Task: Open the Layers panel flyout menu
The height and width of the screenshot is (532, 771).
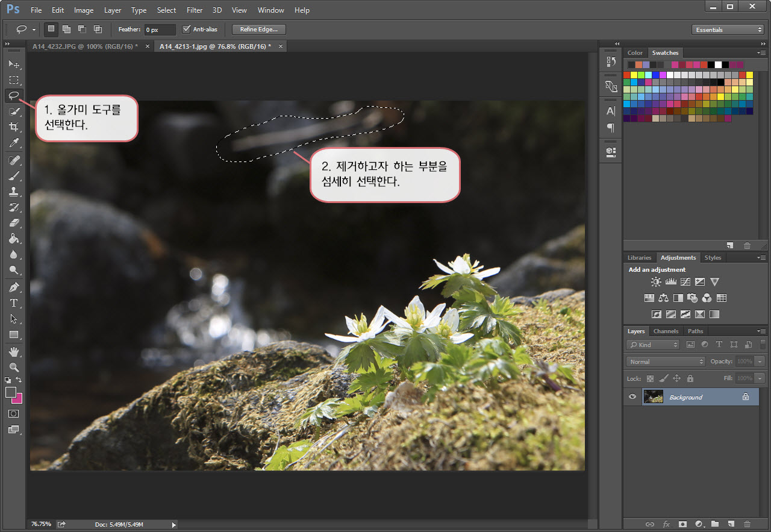Action: [761, 331]
